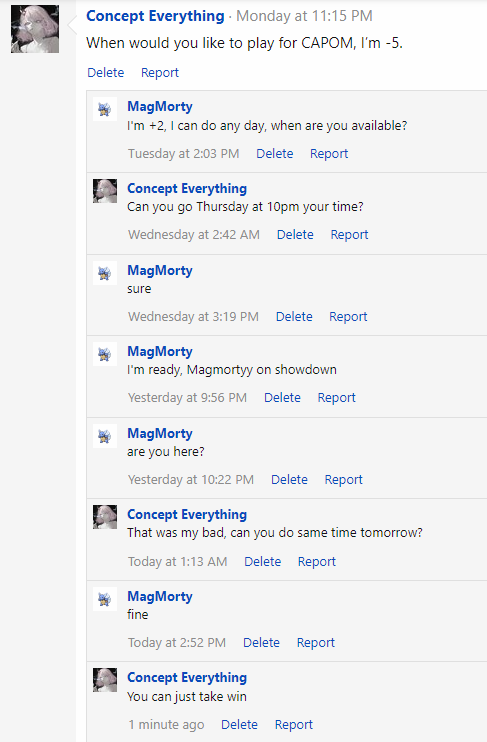
Task: Report the Yesterday 9:56 PM comment
Action: click(336, 398)
